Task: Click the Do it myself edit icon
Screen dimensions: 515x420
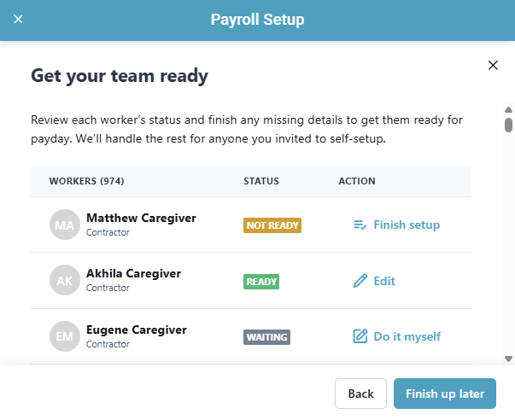Action: coord(360,336)
